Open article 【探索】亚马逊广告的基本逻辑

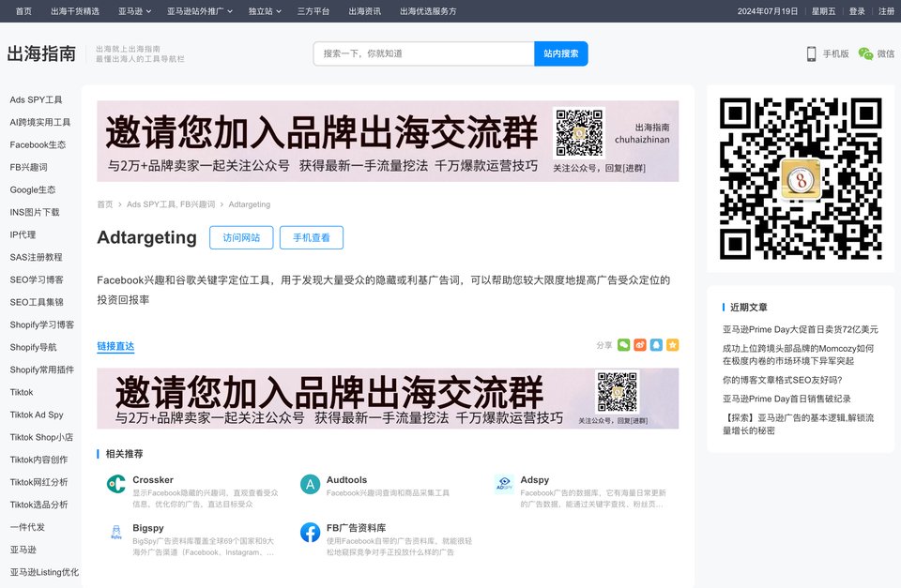(798, 424)
